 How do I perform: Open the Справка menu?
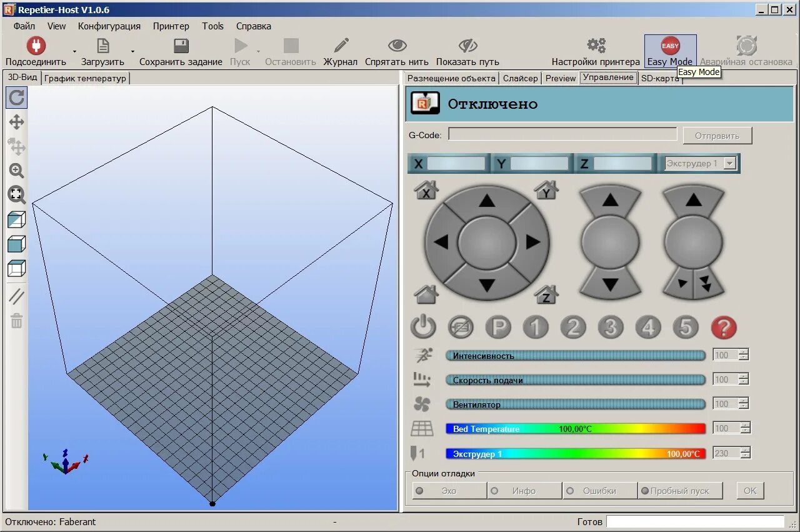(254, 26)
